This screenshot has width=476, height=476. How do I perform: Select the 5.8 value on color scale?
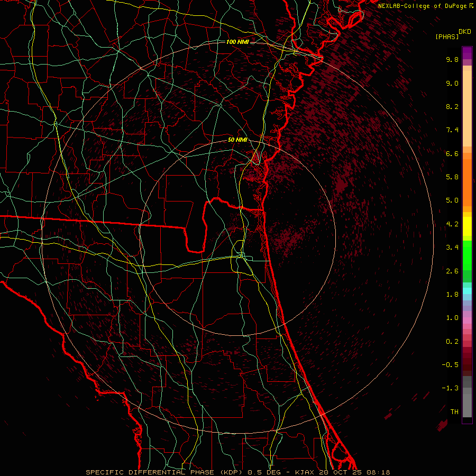(452, 177)
